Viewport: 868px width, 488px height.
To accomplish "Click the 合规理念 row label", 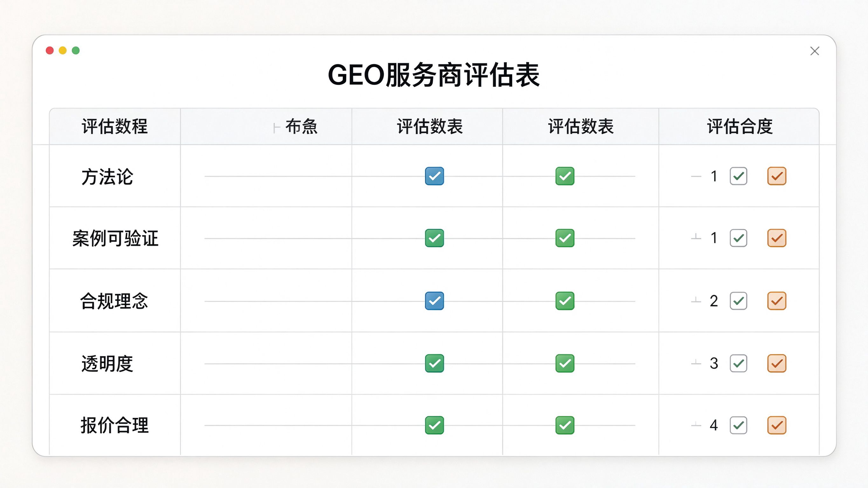I will coord(114,301).
